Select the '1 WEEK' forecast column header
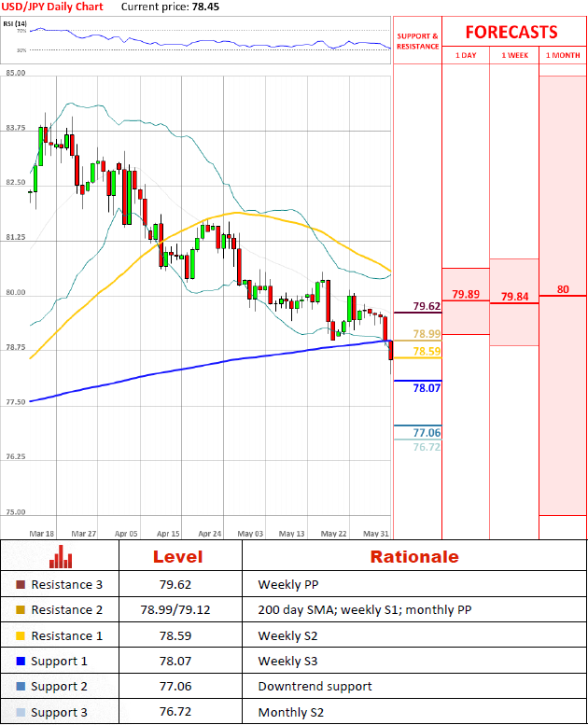This screenshot has width=588, height=725. coord(514,55)
